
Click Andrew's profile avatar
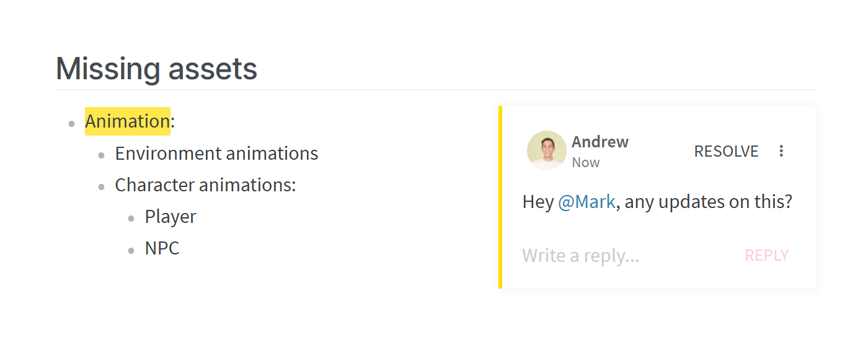[x=546, y=150]
